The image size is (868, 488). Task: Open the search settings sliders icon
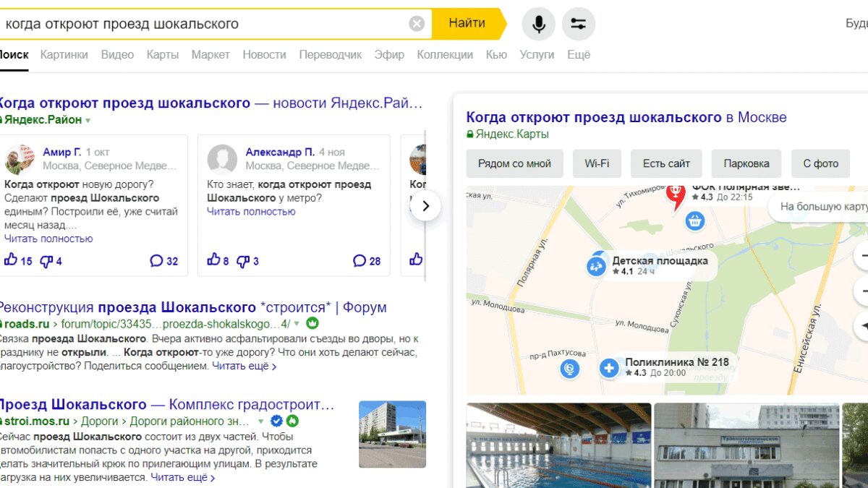click(x=578, y=24)
